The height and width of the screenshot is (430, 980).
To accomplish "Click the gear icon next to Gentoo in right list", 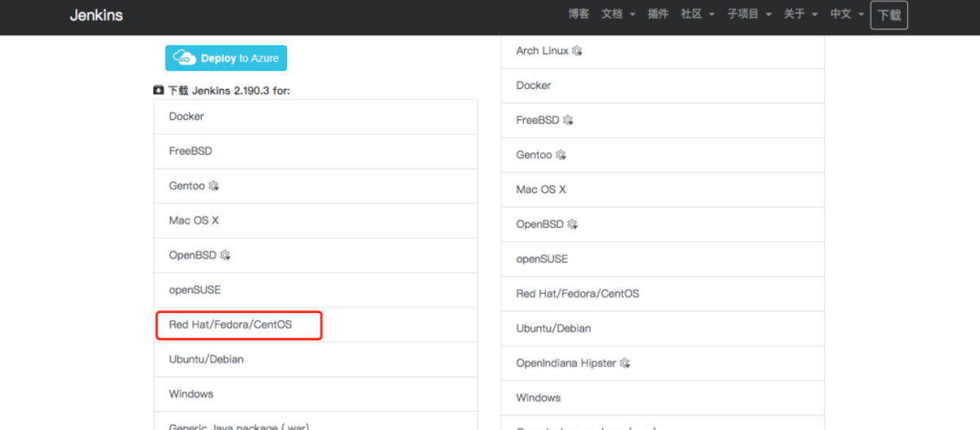I will coord(560,155).
